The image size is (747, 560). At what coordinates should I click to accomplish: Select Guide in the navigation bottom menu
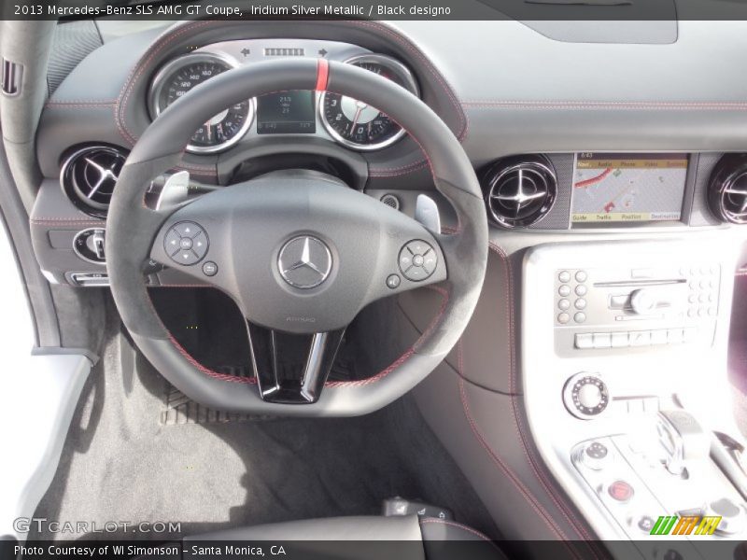click(x=580, y=217)
